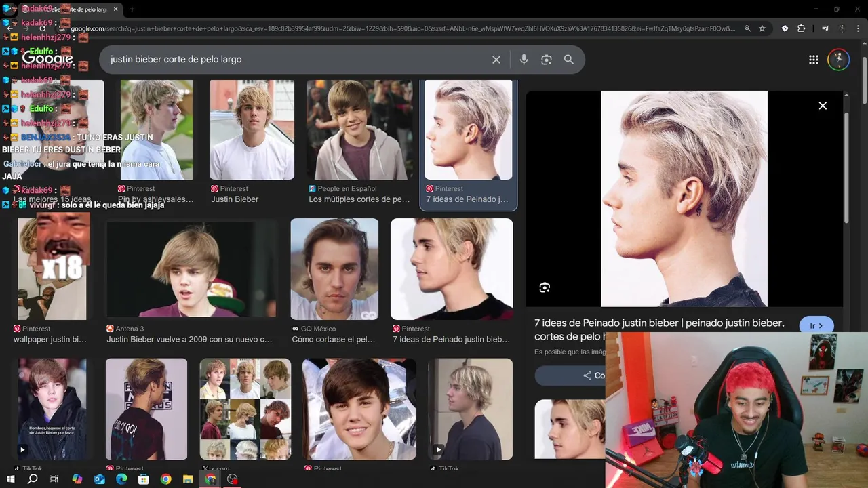
Task: Open the Chrome zoom indicator in the address bar
Action: [747, 28]
